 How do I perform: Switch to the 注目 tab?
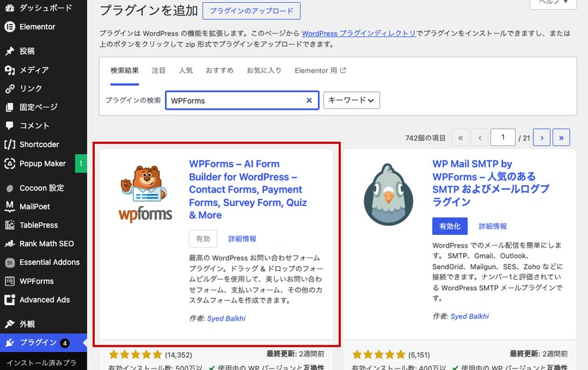pyautogui.click(x=158, y=70)
